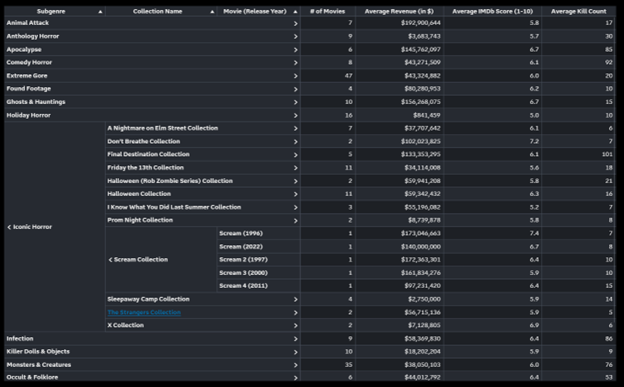
Task: Sort by Movie (Release Year) arrow
Action: pyautogui.click(x=295, y=12)
